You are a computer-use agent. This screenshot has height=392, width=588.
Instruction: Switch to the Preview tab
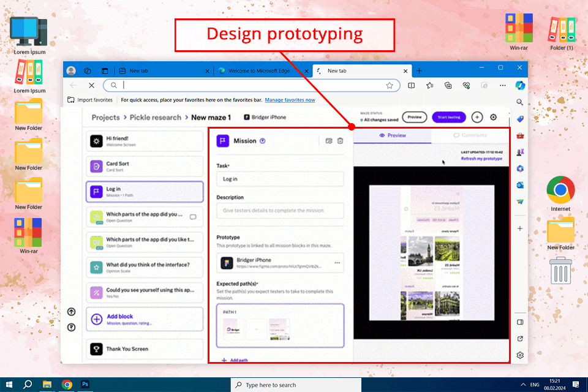pyautogui.click(x=392, y=135)
